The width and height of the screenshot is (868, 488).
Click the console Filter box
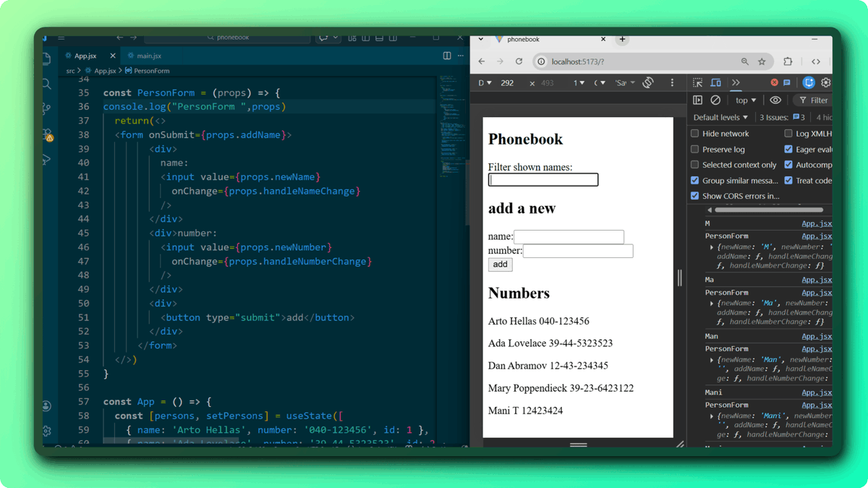pyautogui.click(x=813, y=100)
